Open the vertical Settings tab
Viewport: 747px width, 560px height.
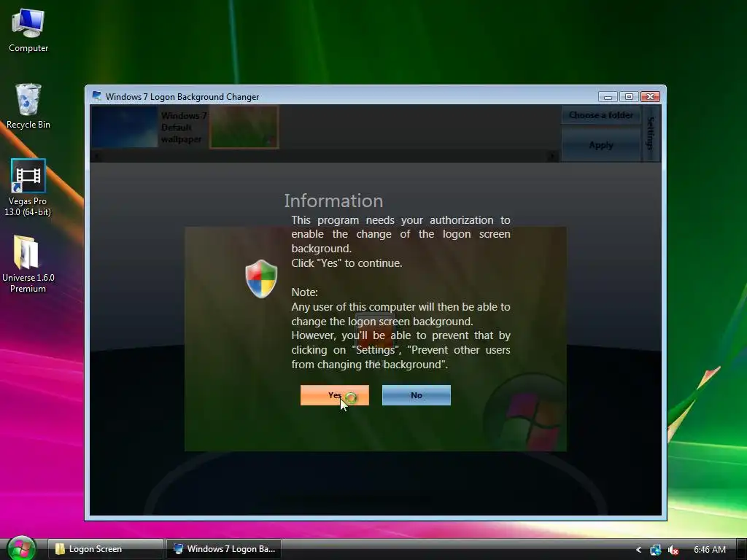(x=650, y=133)
